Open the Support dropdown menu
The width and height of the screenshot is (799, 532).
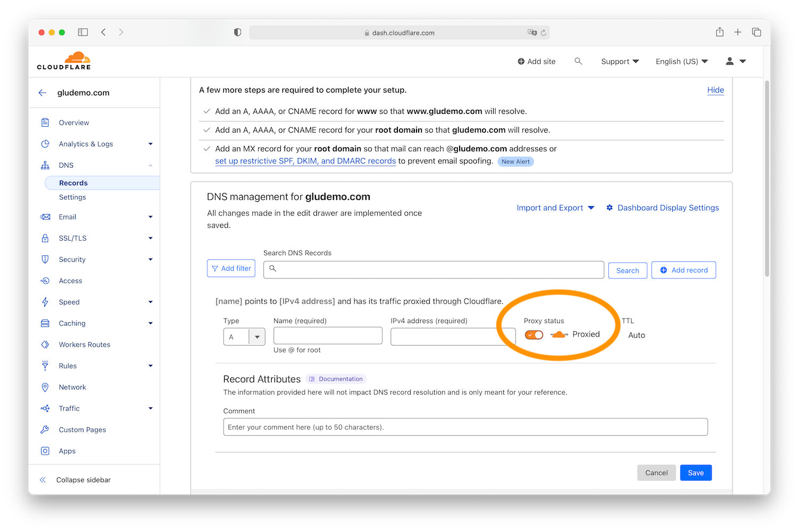click(620, 61)
